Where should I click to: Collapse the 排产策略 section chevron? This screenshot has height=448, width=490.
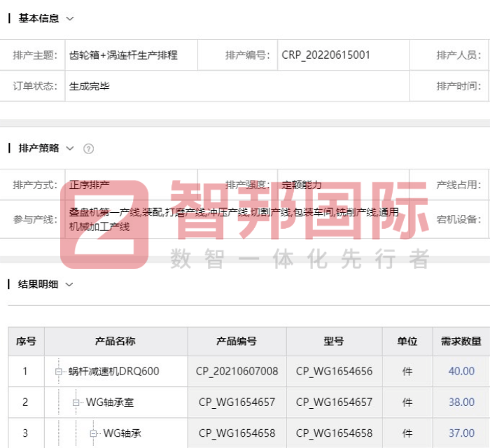point(69,148)
